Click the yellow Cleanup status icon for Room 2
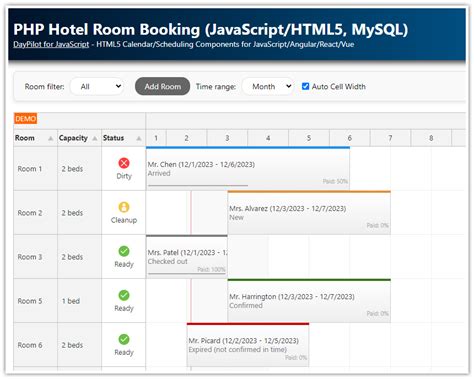The image size is (474, 379). [124, 207]
